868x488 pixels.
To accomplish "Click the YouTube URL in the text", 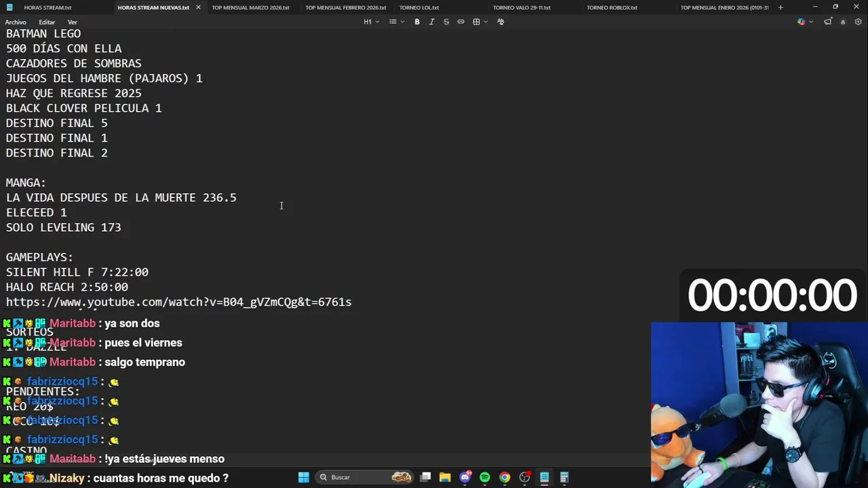I will (x=179, y=302).
